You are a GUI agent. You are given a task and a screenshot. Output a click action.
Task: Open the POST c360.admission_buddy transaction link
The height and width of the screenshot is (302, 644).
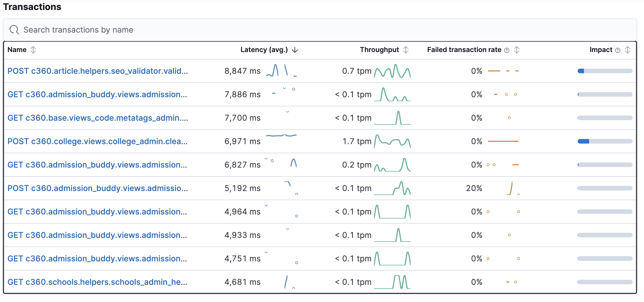pos(98,188)
